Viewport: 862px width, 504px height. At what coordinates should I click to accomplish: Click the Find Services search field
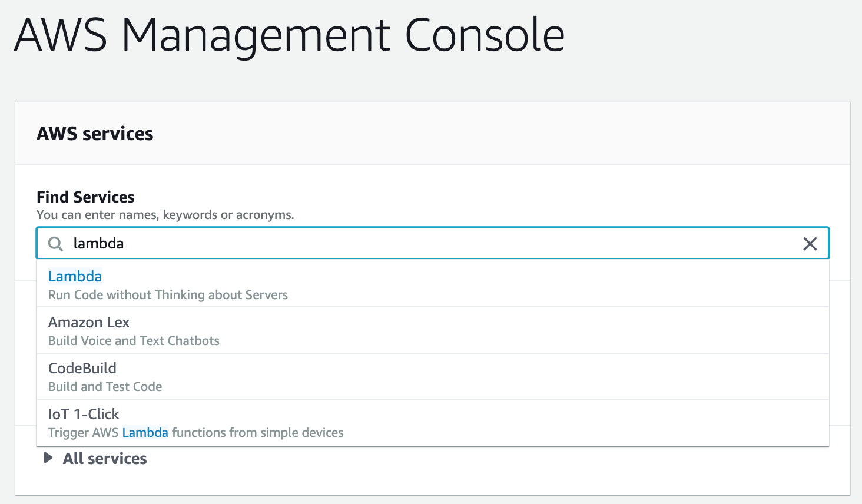433,243
